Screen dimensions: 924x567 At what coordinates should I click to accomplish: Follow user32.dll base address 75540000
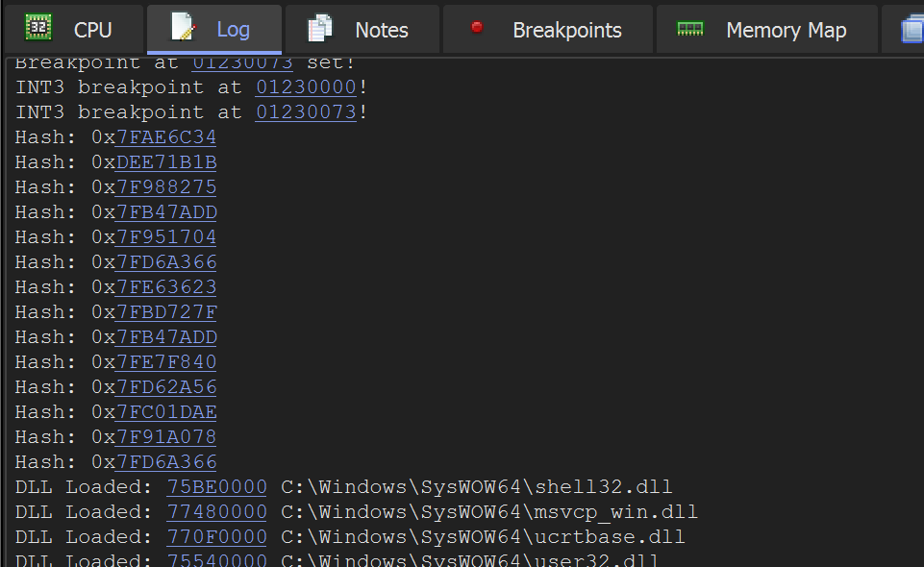tap(216, 559)
